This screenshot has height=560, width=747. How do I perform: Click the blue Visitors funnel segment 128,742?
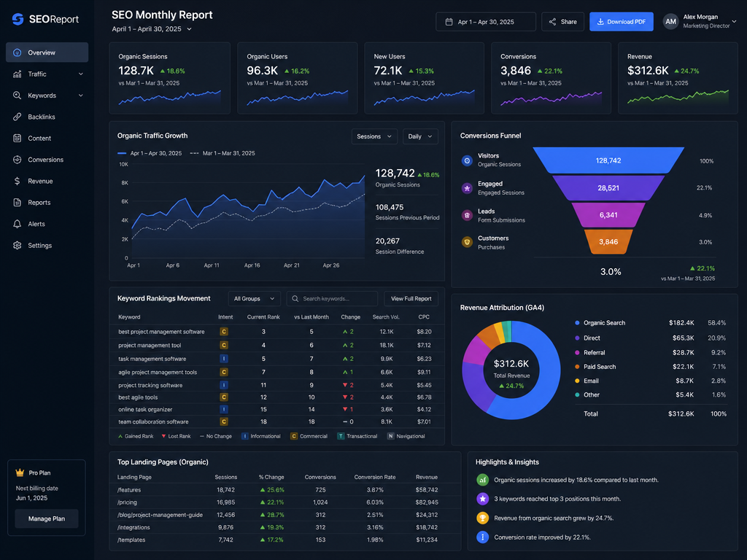[x=608, y=160]
